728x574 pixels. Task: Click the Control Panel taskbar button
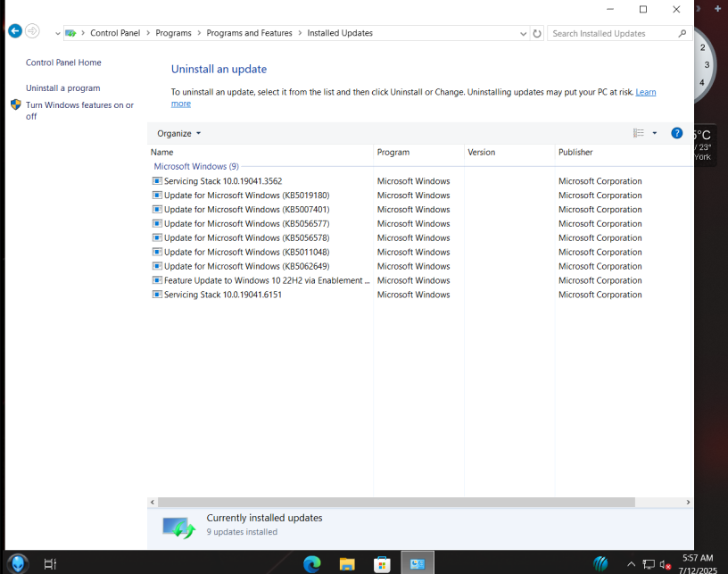pyautogui.click(x=418, y=563)
